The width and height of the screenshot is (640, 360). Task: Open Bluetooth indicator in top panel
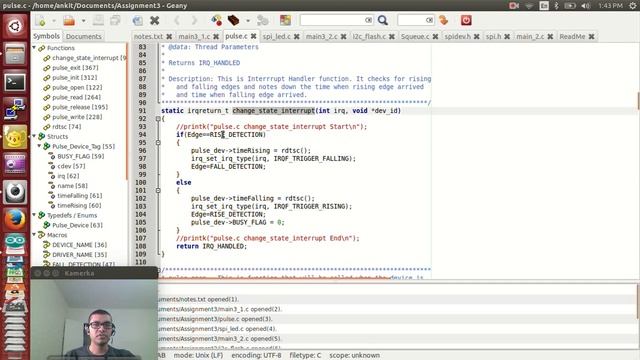[x=556, y=6]
